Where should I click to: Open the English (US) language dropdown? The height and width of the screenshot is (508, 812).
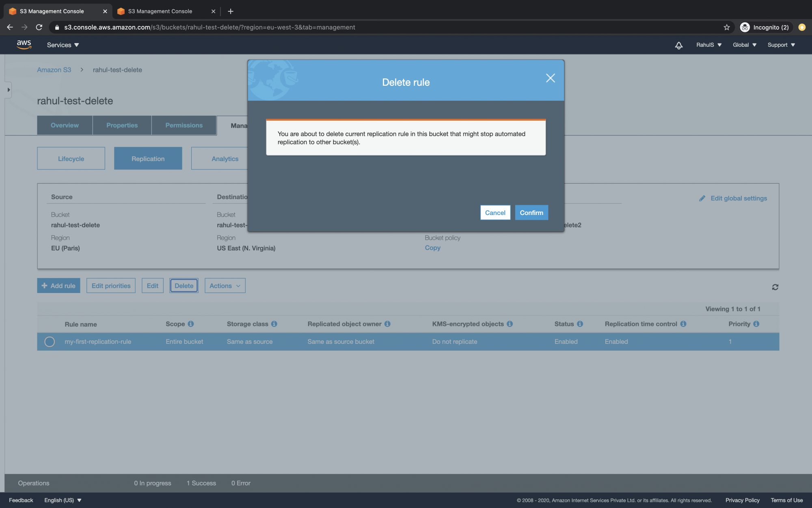63,500
